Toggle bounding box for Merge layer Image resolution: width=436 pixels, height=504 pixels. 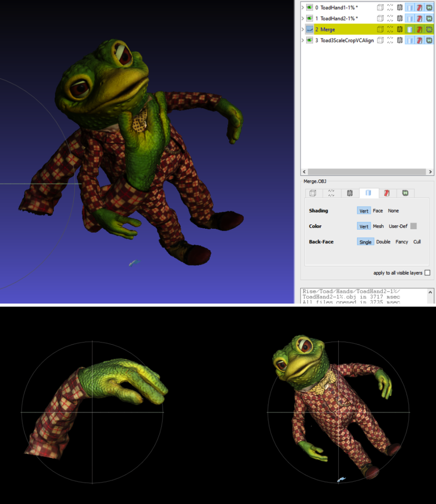click(x=380, y=29)
